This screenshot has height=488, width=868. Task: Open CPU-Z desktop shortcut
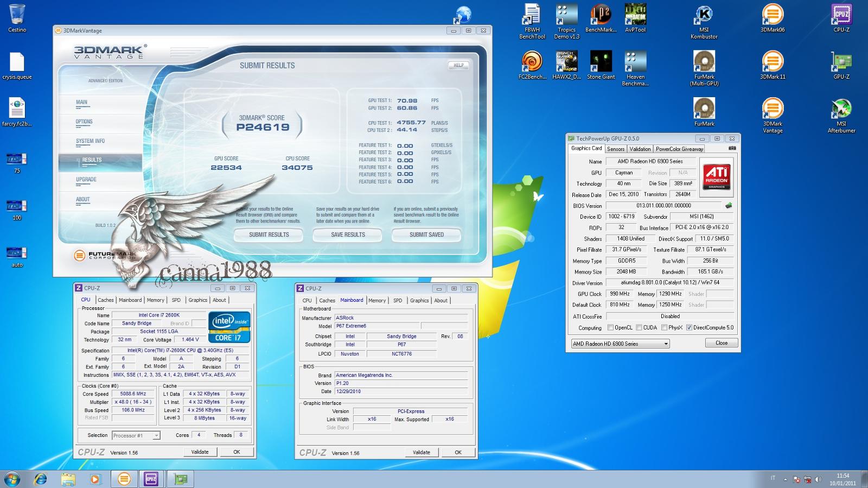coord(841,18)
